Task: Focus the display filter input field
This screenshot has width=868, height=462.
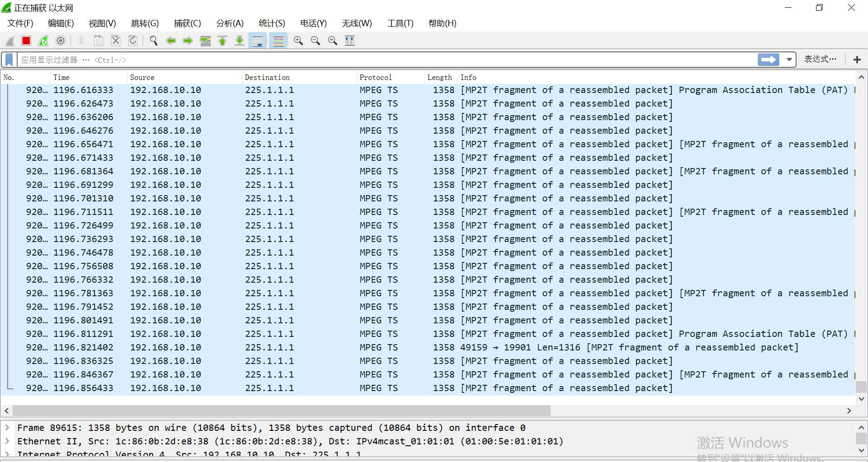Action: (387, 60)
